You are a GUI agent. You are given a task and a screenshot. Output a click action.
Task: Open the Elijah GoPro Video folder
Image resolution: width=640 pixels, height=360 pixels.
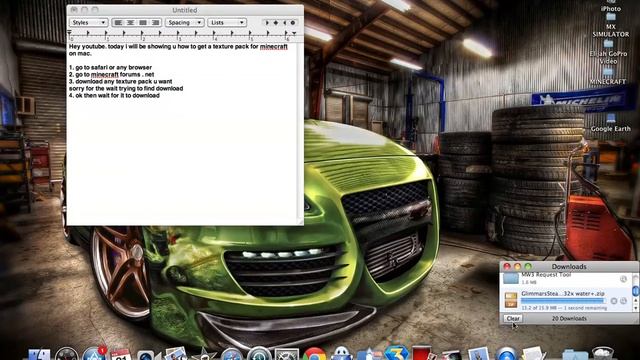pos(609,52)
